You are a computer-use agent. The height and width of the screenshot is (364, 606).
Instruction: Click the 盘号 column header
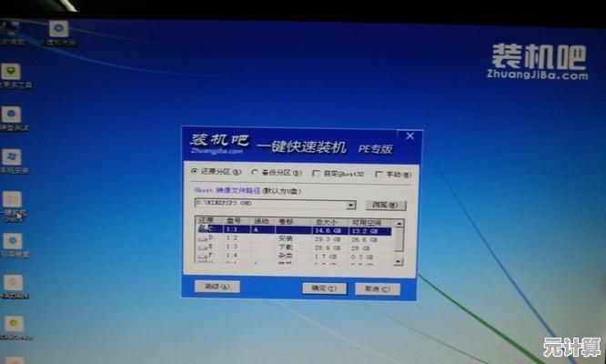[x=237, y=221]
